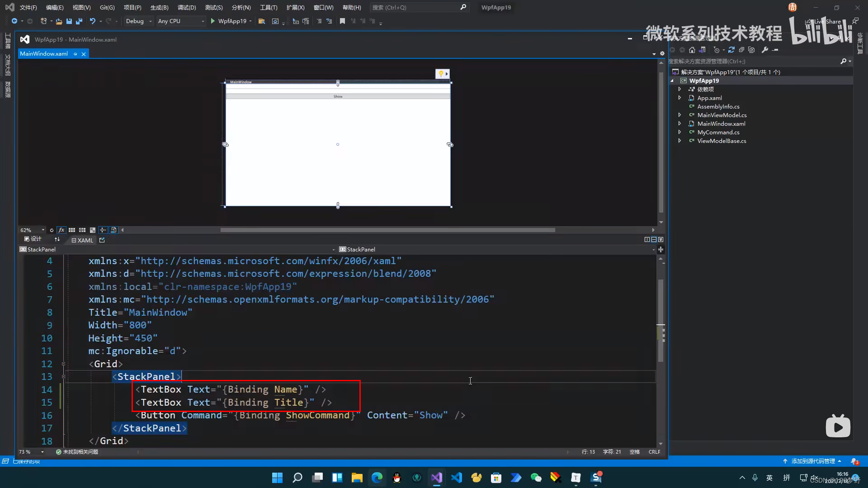The width and height of the screenshot is (868, 488).
Task: Select MainViewModel.cs in Solution Explorer
Action: click(x=722, y=115)
